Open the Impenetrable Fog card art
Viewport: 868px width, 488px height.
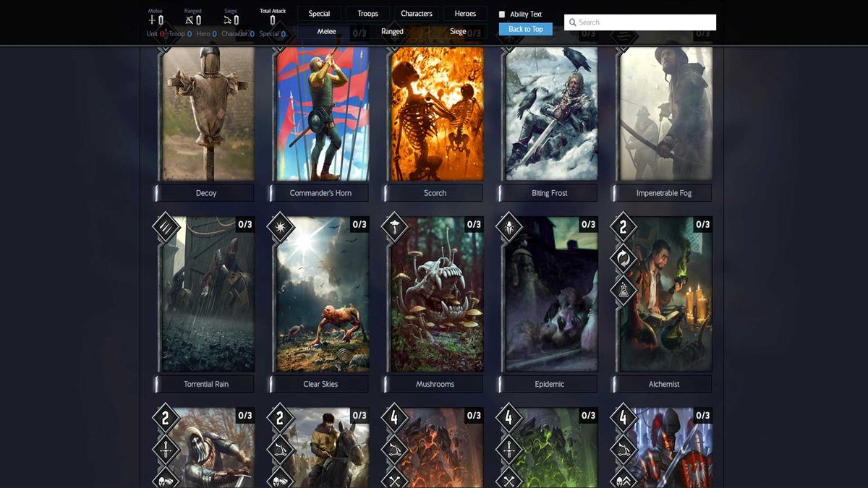click(665, 114)
